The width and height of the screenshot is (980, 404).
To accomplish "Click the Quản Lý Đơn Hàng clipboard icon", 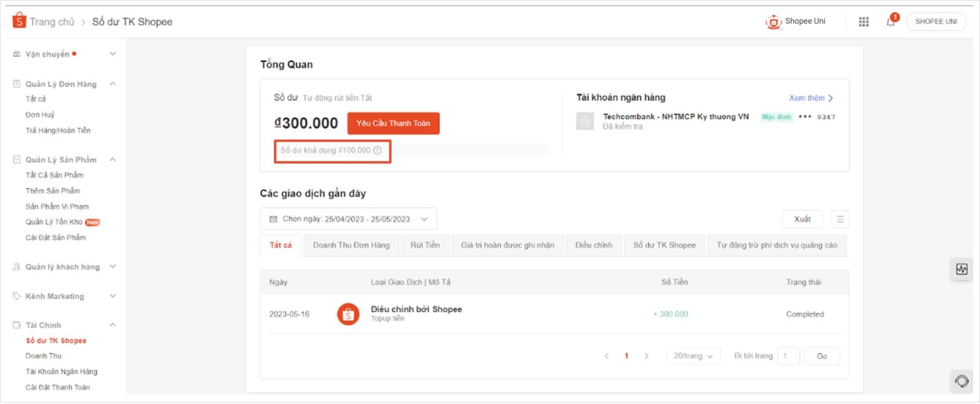I will 17,84.
